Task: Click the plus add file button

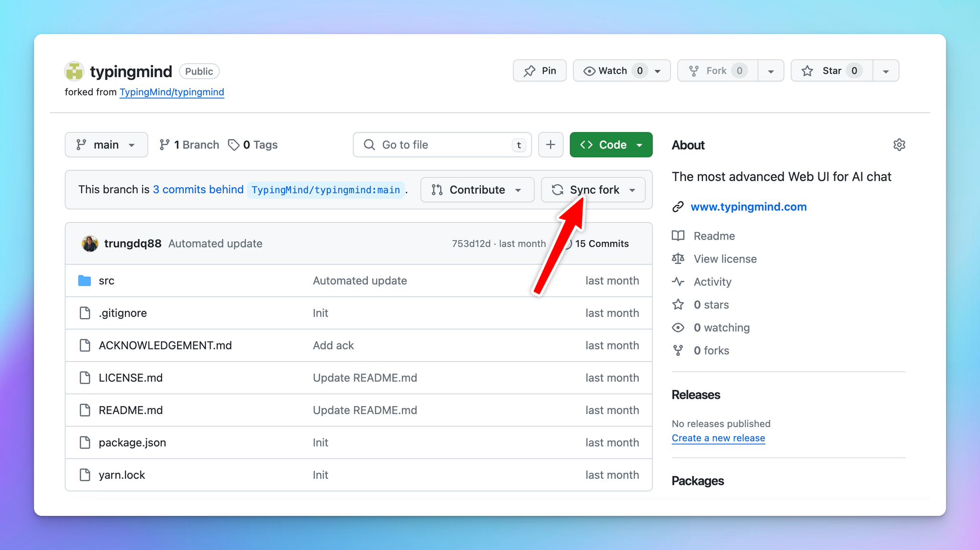Action: pyautogui.click(x=551, y=145)
